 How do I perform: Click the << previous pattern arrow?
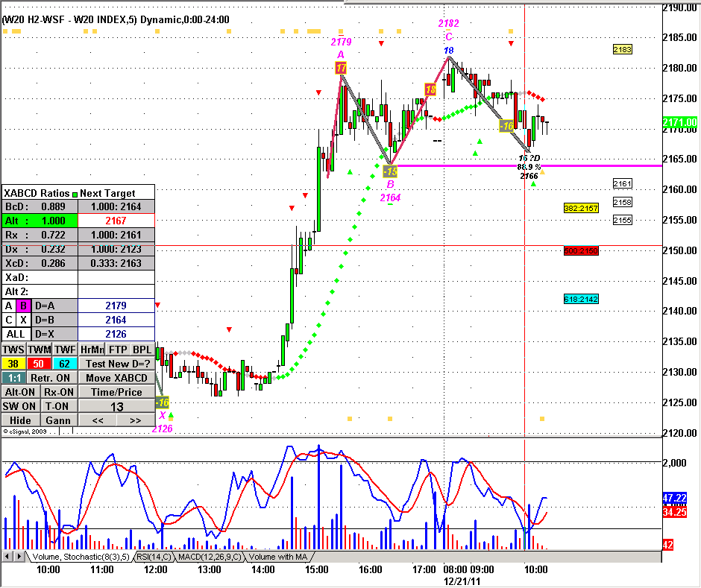click(97, 420)
